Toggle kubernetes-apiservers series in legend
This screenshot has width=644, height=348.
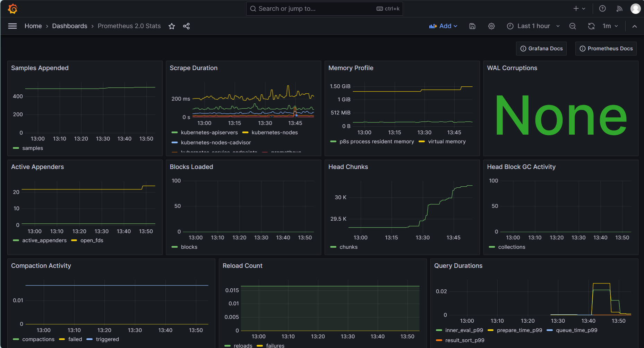(209, 133)
